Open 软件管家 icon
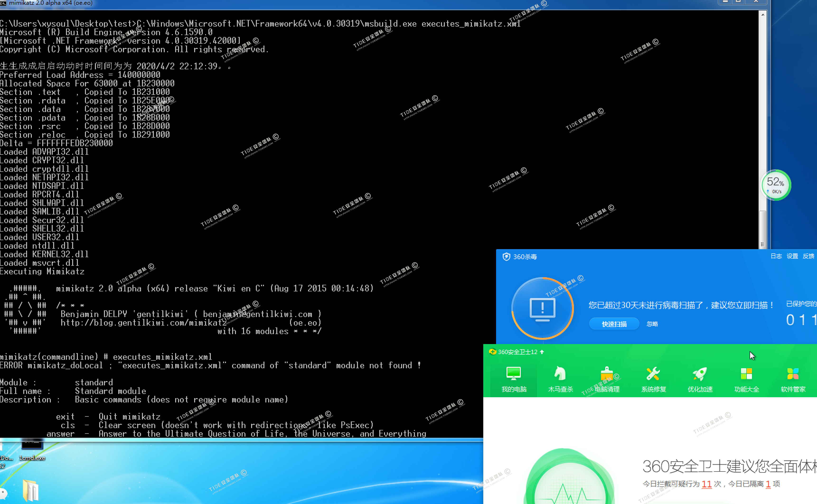The height and width of the screenshot is (504, 817). 793,374
